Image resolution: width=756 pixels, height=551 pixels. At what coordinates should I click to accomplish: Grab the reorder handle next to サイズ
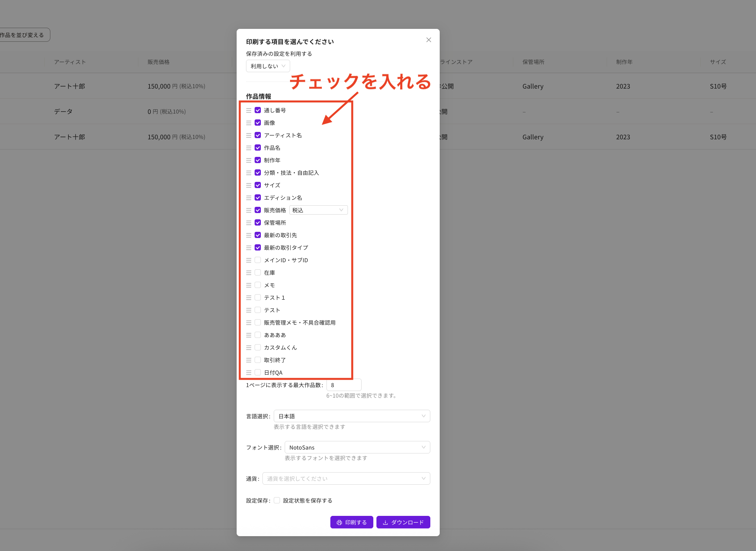[250, 185]
